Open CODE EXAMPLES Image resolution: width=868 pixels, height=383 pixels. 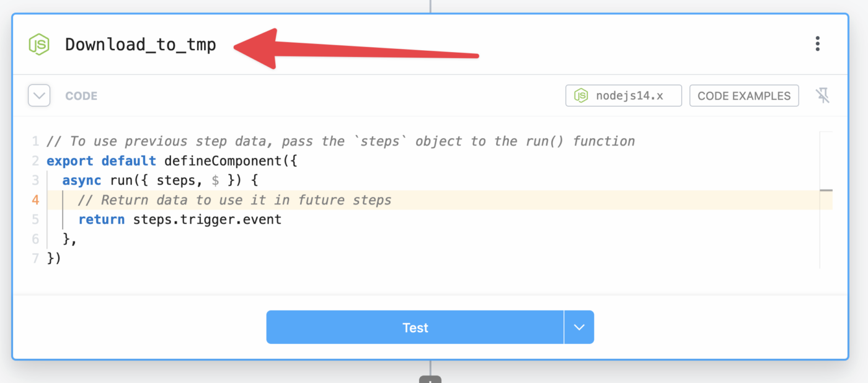click(x=744, y=96)
